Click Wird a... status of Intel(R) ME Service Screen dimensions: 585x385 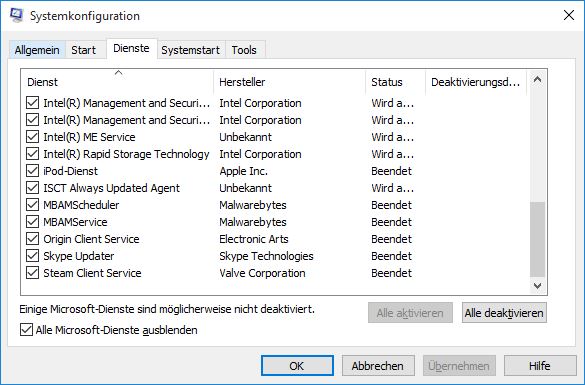coord(392,137)
